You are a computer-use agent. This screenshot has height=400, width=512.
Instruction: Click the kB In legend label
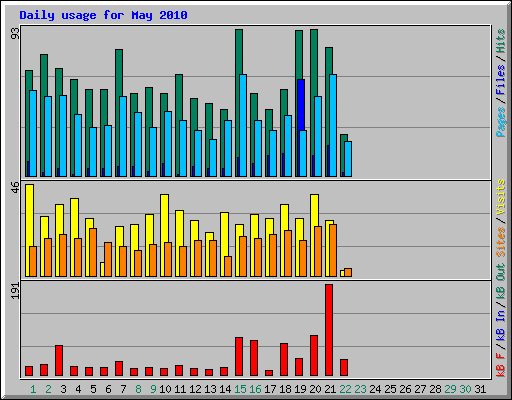point(501,325)
